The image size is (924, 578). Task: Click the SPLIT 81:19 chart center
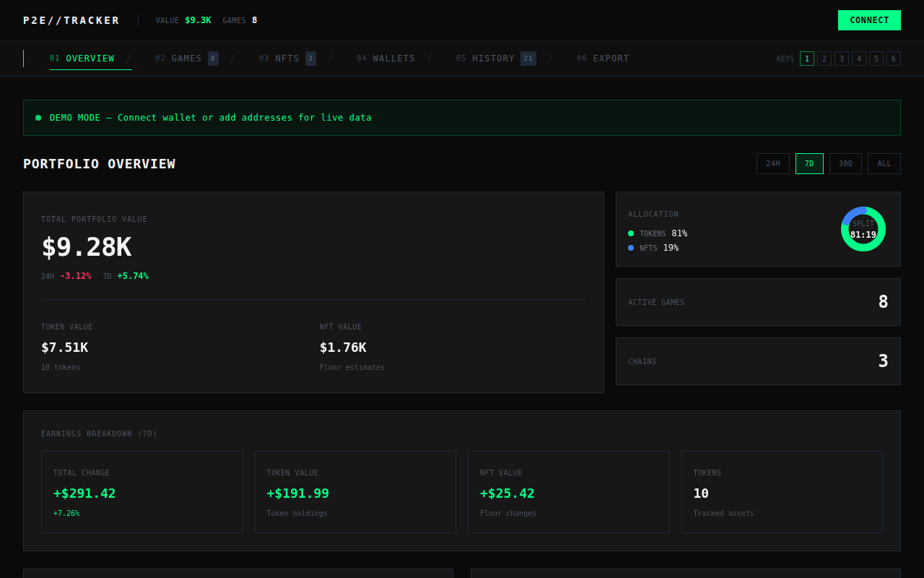[x=863, y=228]
